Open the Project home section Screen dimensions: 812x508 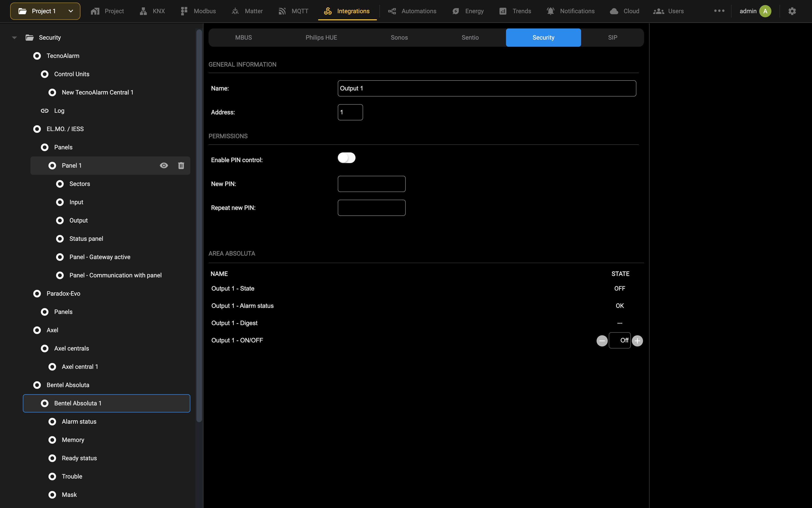(107, 11)
